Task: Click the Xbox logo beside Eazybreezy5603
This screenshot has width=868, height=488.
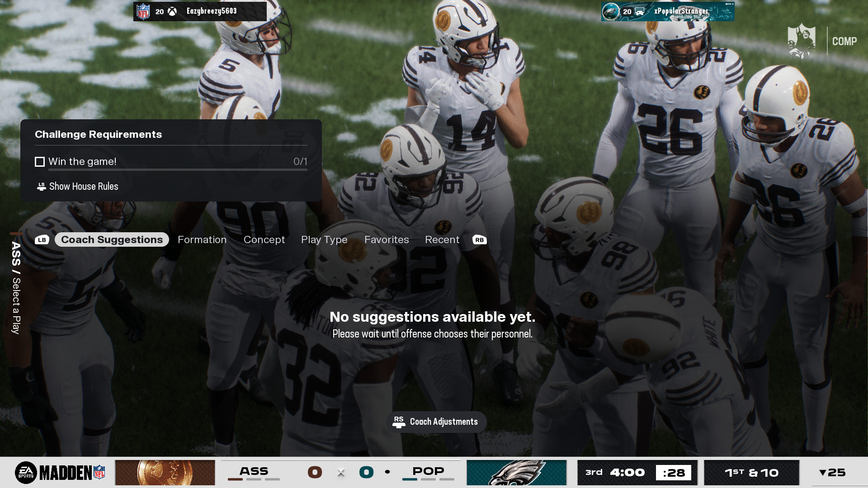Action: tap(172, 11)
